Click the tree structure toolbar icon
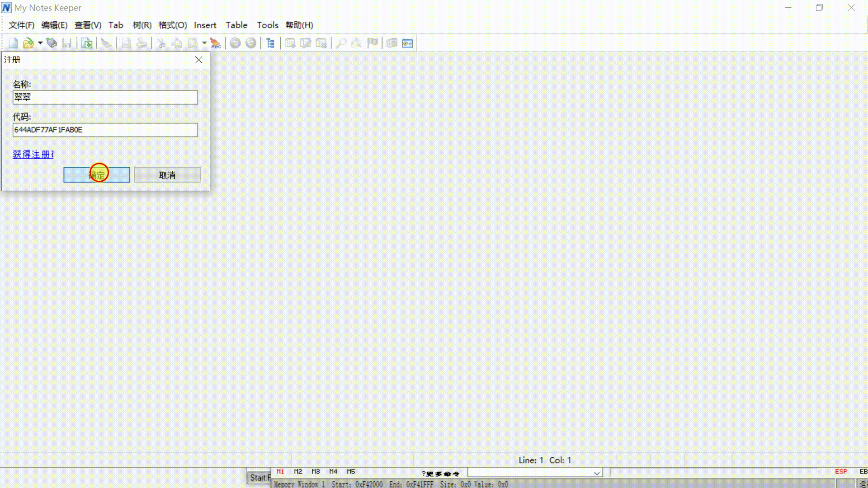 pos(270,43)
